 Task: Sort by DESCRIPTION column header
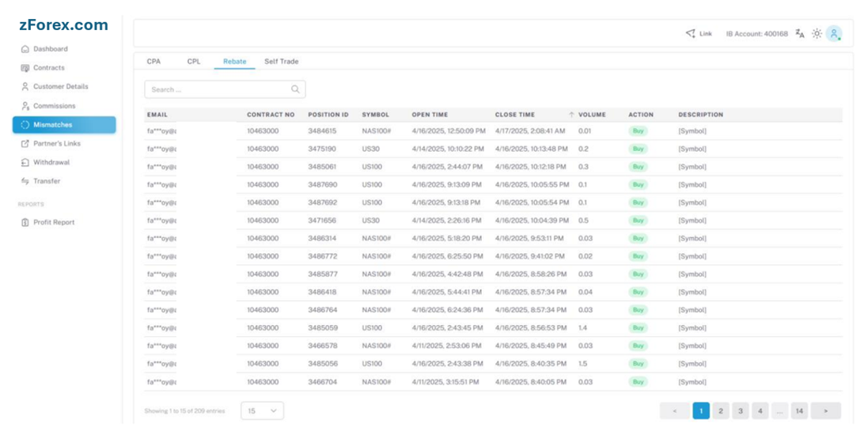pyautogui.click(x=701, y=115)
